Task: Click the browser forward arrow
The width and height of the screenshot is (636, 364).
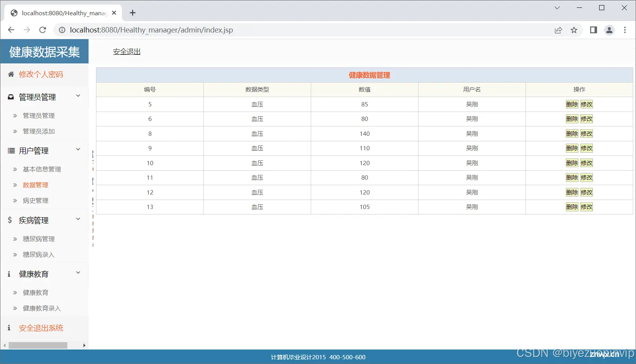Action: (x=27, y=30)
